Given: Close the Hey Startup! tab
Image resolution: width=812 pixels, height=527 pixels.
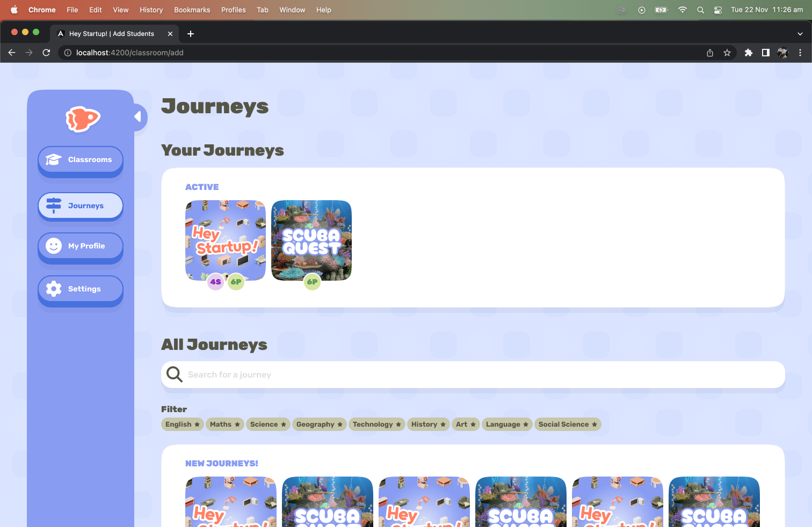Looking at the screenshot, I should pos(170,34).
